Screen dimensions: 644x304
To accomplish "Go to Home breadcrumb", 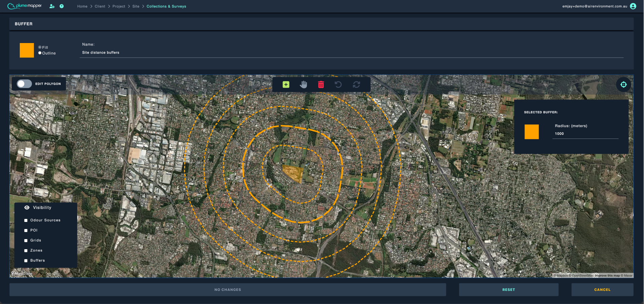I will coord(82,6).
